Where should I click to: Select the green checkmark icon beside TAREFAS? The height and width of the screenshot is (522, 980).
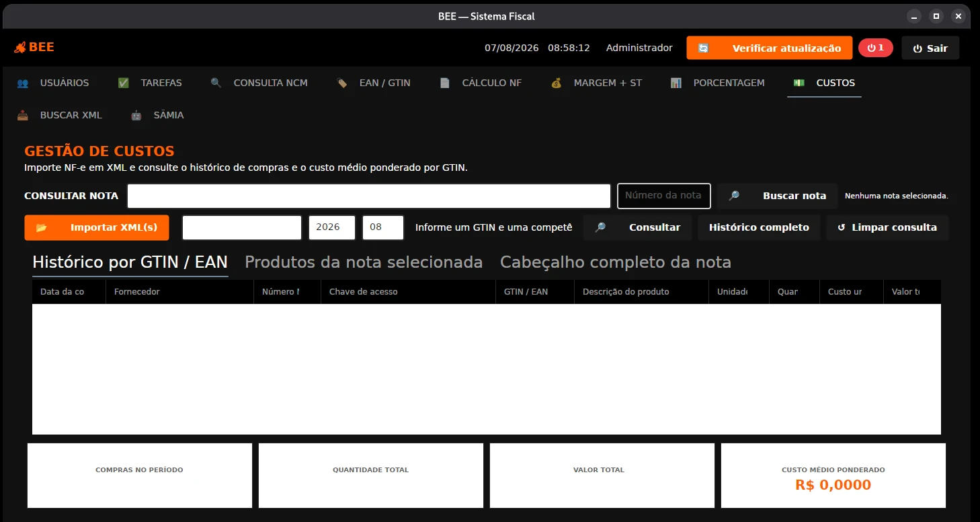click(x=124, y=83)
